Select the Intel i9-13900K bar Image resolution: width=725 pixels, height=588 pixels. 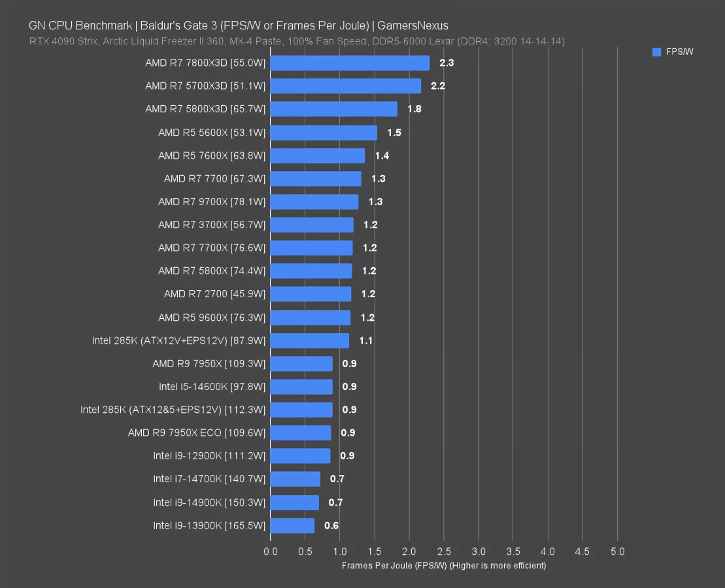pyautogui.click(x=292, y=525)
